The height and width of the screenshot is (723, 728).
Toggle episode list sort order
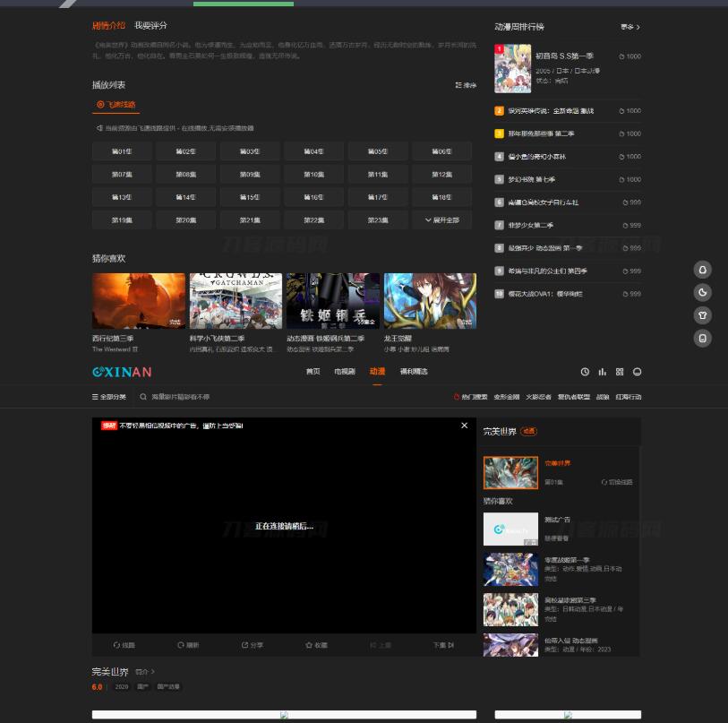(x=466, y=85)
